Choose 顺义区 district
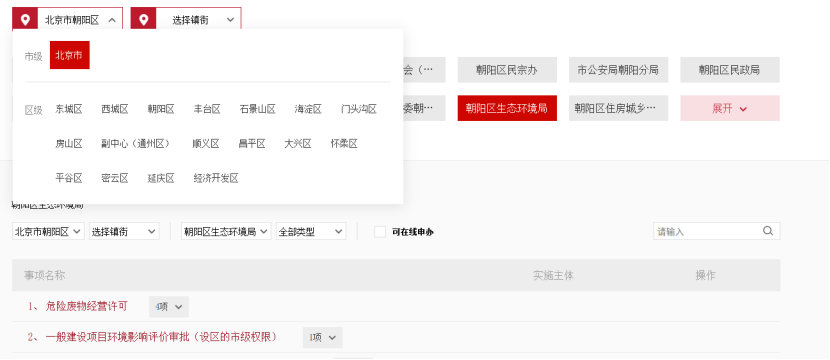Viewport: 830px width, 360px height. click(x=206, y=143)
